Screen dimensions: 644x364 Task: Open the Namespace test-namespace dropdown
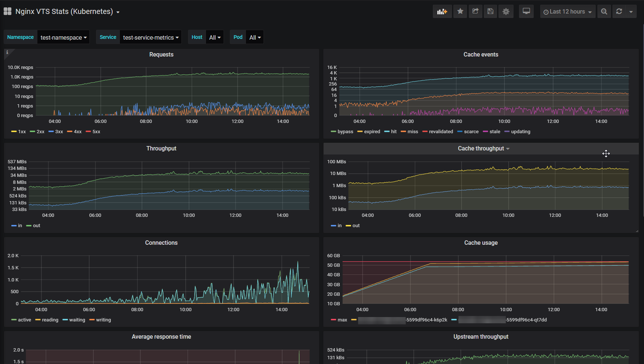pyautogui.click(x=63, y=37)
